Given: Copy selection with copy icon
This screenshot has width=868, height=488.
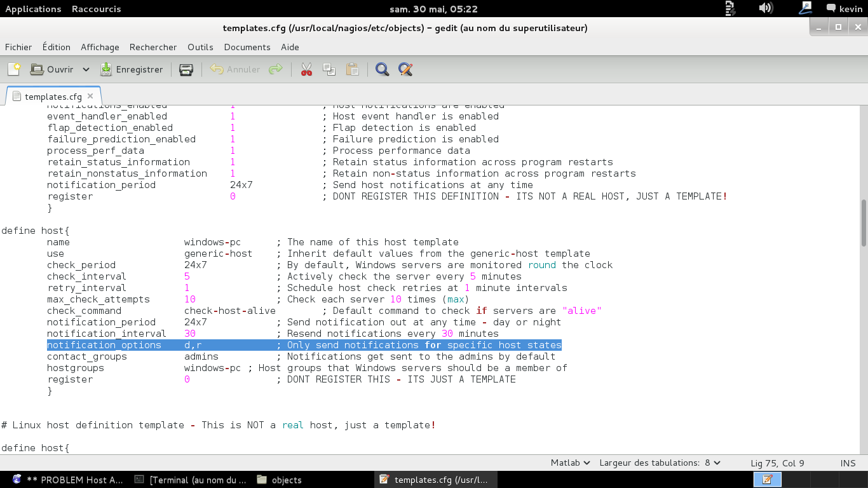Looking at the screenshot, I should [x=329, y=69].
